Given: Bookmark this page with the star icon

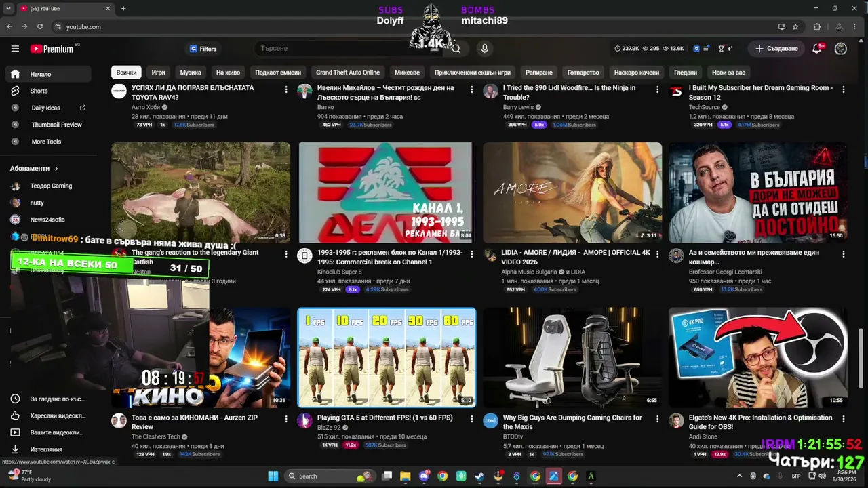Looking at the screenshot, I should tap(795, 26).
